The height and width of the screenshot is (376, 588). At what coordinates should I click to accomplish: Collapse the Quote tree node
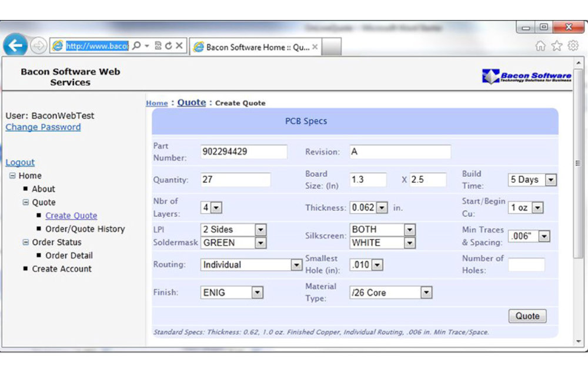(25, 202)
